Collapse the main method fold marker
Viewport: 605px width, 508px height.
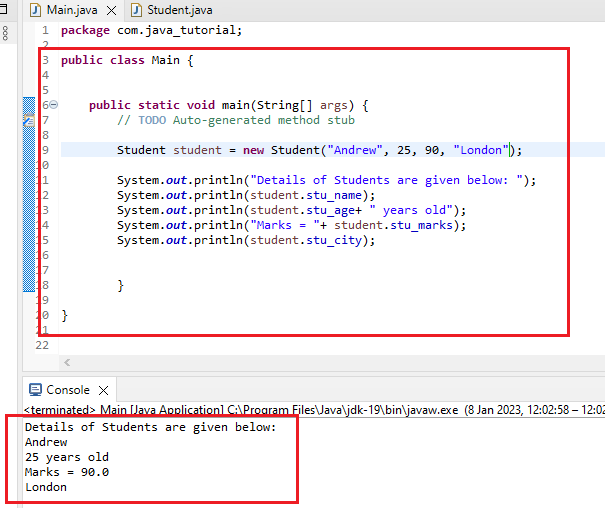(54, 105)
